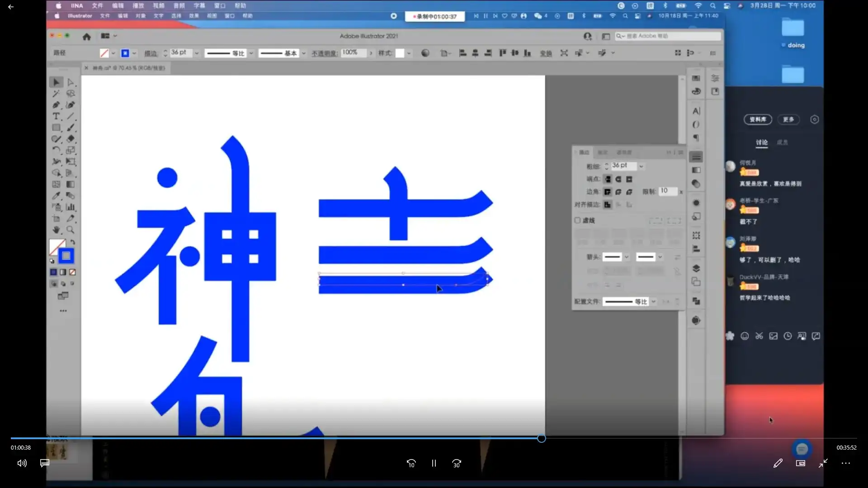
Task: Click the Gradient fill type icon below the swatches
Action: click(x=62, y=272)
